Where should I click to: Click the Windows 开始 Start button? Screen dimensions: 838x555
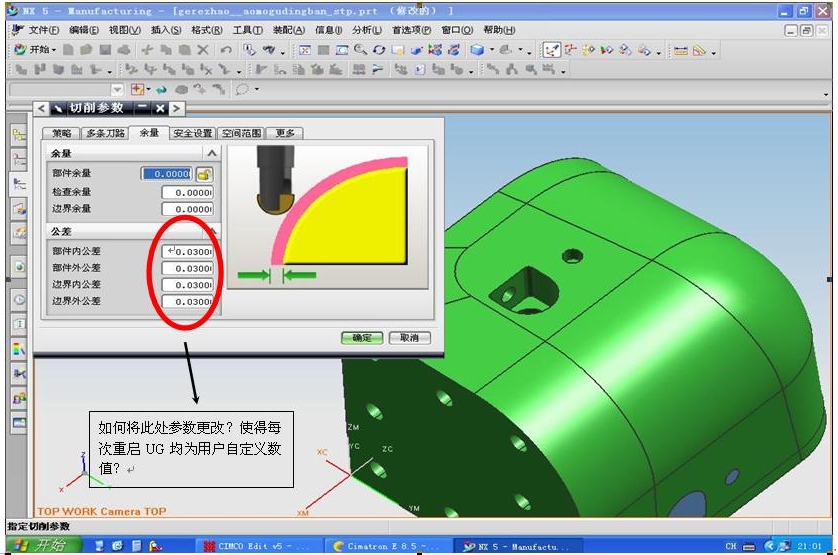click(x=44, y=545)
